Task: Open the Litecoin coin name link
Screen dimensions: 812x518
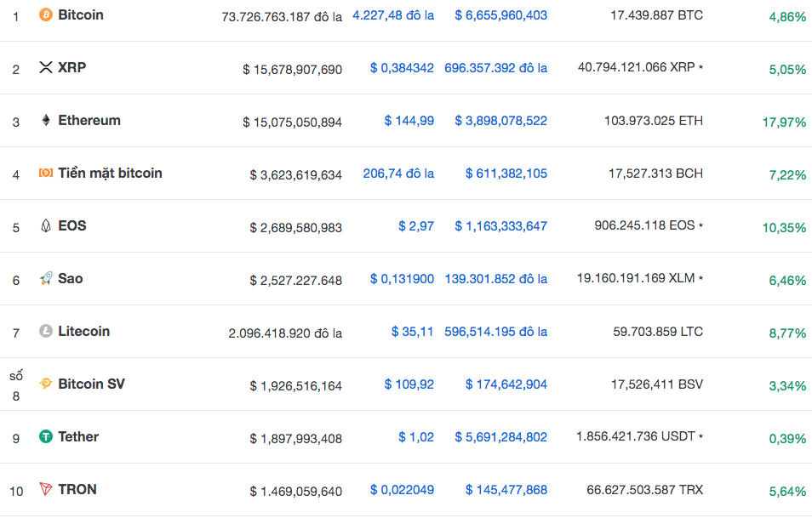Action: pyautogui.click(x=84, y=332)
